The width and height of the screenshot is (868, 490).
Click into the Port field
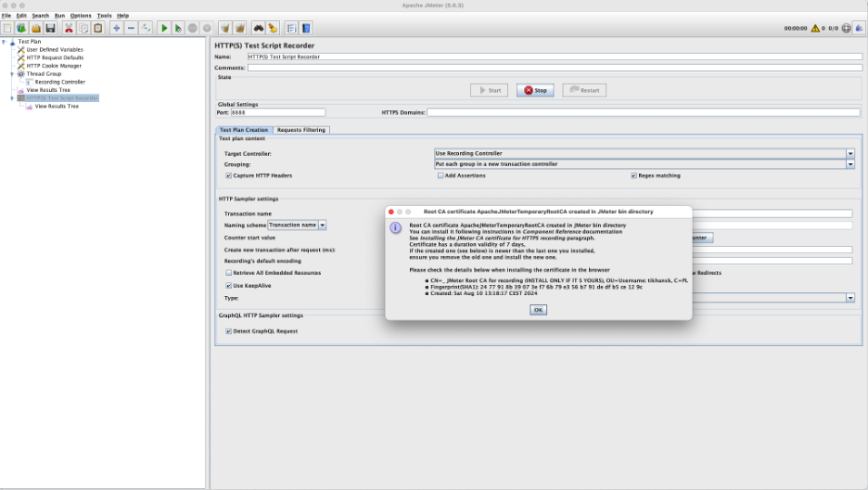(x=278, y=112)
